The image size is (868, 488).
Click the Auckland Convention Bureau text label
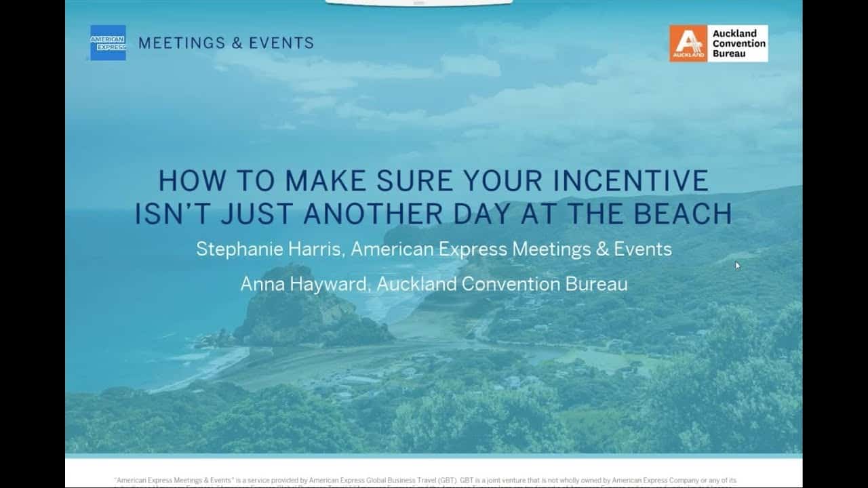pos(739,42)
